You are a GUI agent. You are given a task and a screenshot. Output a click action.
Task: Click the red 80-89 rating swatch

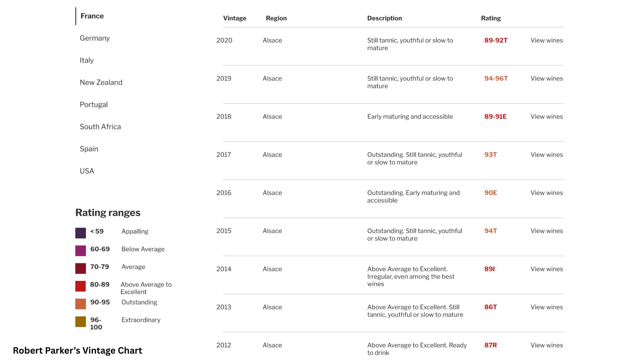80,286
